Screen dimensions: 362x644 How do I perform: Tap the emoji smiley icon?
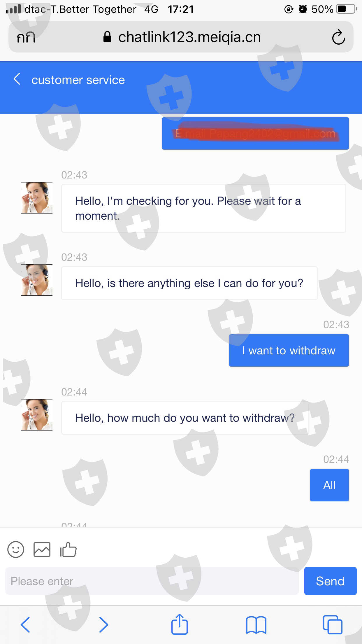pyautogui.click(x=16, y=549)
